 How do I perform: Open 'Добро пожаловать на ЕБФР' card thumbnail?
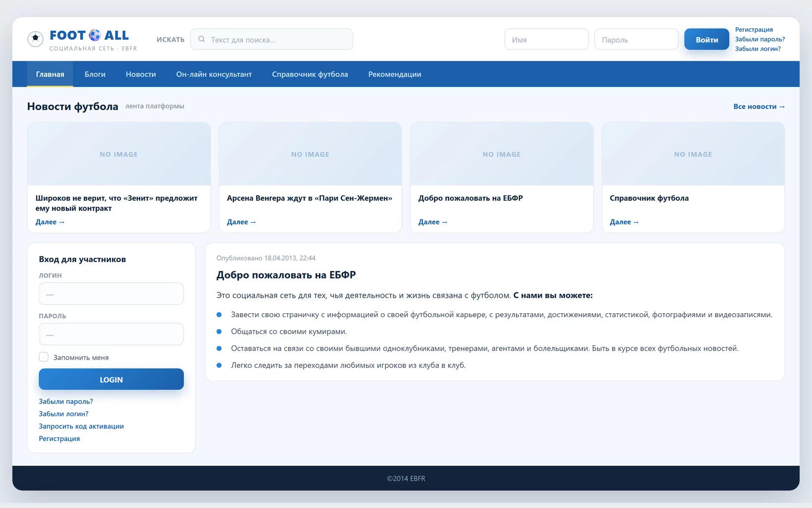pyautogui.click(x=502, y=154)
